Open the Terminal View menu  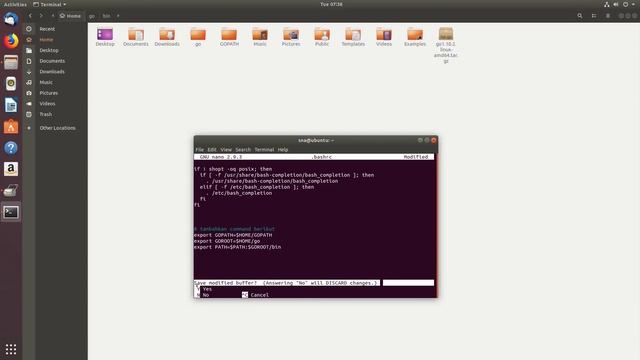pyautogui.click(x=226, y=150)
